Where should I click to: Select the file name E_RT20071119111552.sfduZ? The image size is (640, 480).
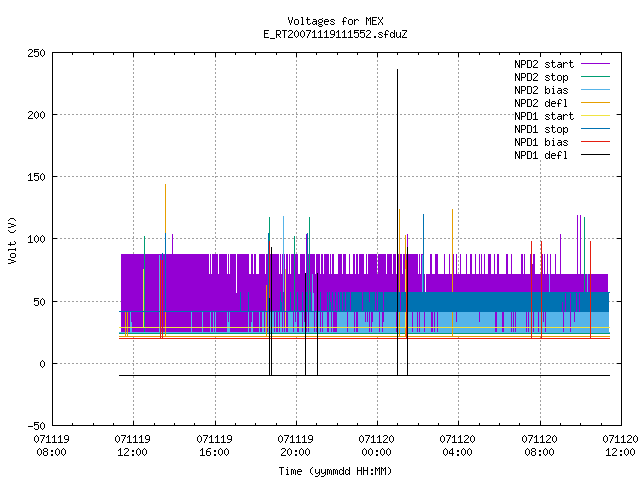[335, 34]
